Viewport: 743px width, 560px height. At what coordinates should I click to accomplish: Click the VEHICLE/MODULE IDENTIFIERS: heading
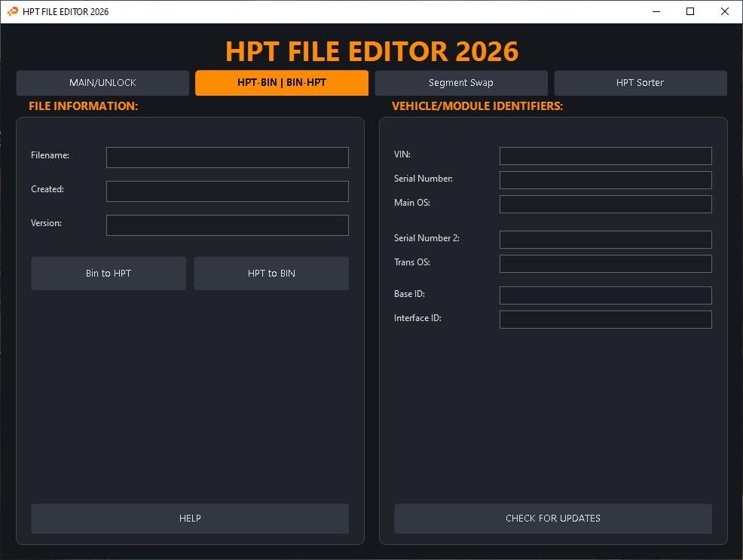point(477,106)
